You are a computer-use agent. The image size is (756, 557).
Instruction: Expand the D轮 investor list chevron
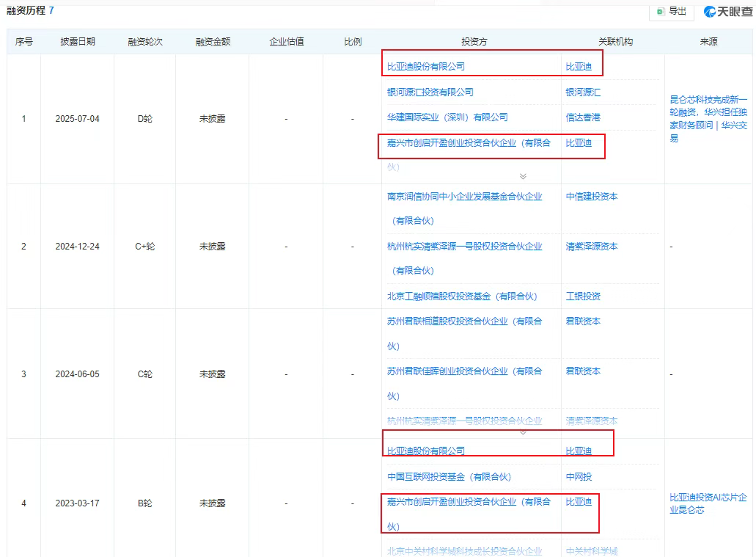pos(523,176)
